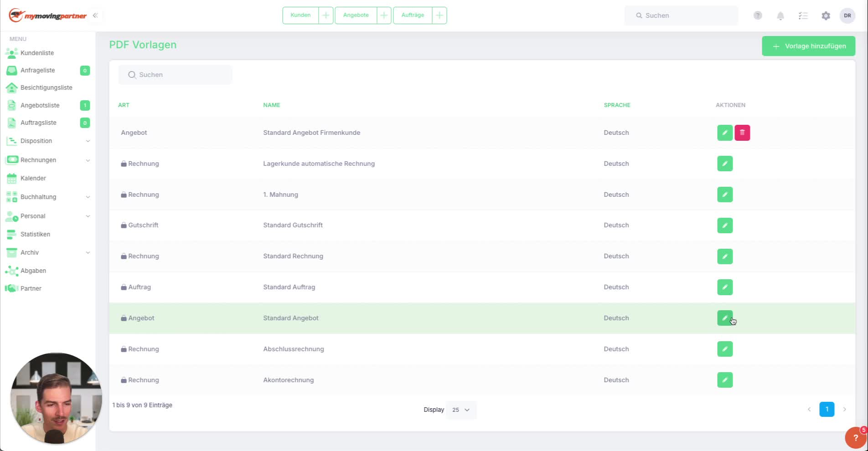Open Auftragsliste in sidebar
This screenshot has width=868, height=451.
tap(38, 123)
